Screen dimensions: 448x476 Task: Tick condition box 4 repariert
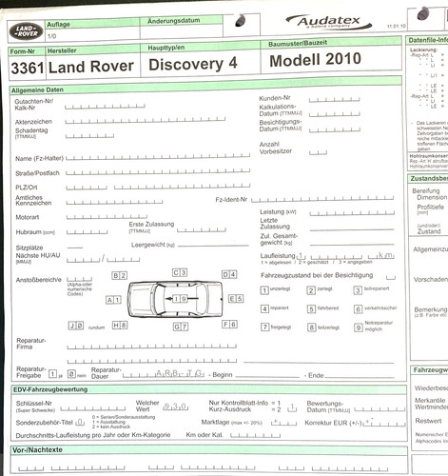tap(264, 308)
